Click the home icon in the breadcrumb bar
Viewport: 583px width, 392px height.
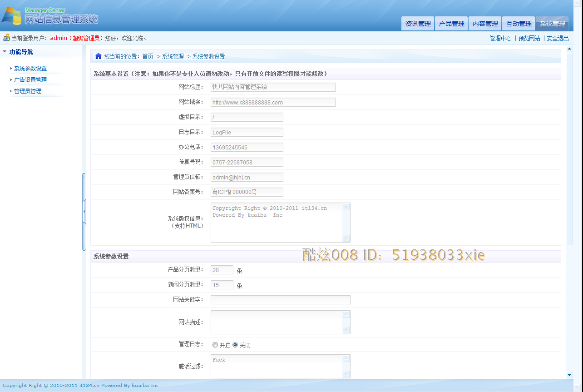tap(99, 56)
